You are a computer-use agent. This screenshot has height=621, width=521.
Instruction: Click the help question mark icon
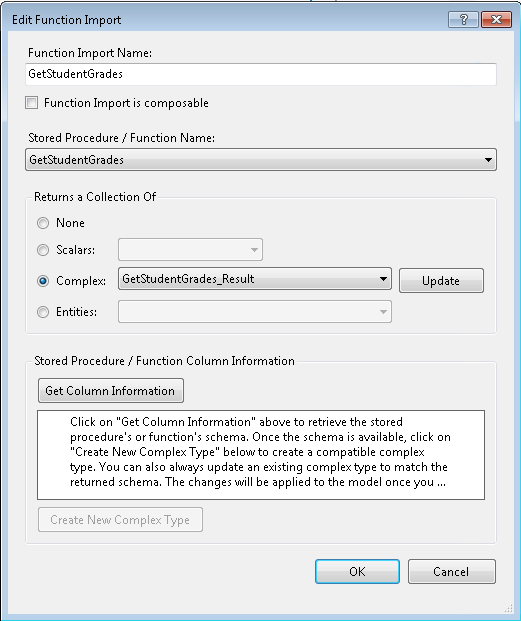pos(464,19)
